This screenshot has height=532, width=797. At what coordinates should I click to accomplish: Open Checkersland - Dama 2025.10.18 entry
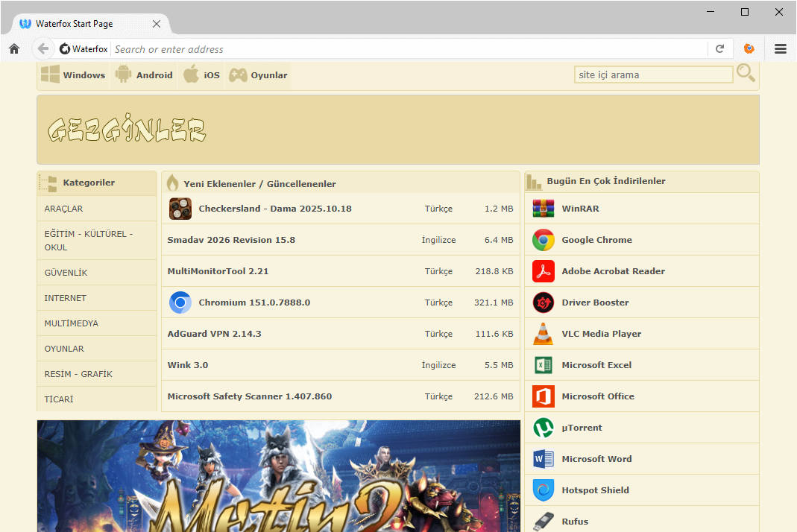(x=275, y=209)
